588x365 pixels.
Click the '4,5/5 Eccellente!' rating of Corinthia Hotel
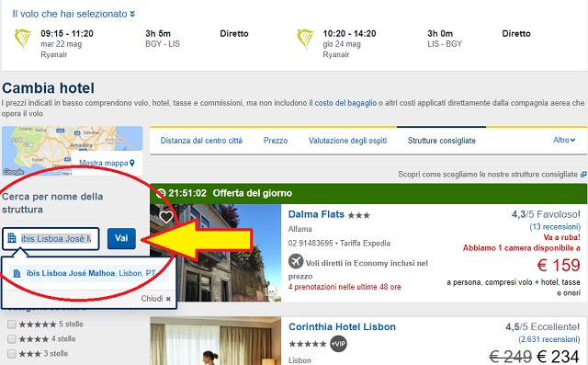click(x=543, y=326)
